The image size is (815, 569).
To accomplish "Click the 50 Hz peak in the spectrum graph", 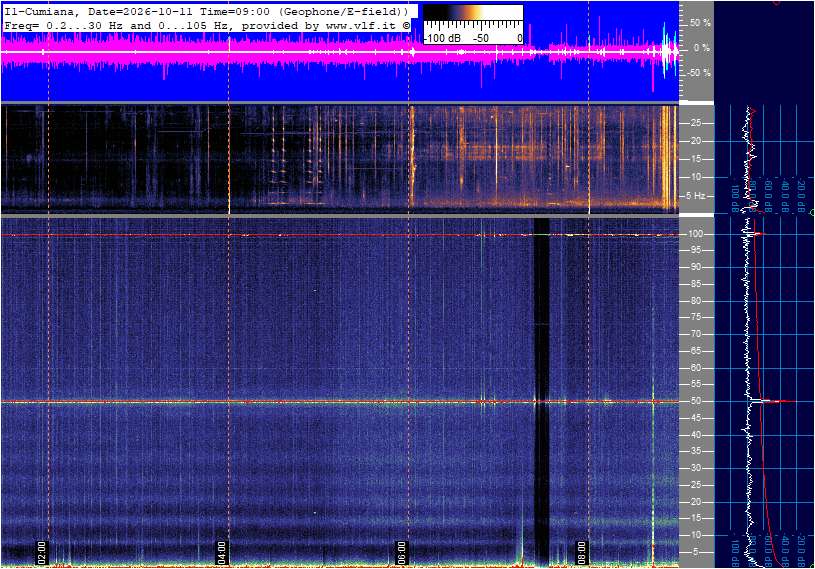I will coord(772,401).
